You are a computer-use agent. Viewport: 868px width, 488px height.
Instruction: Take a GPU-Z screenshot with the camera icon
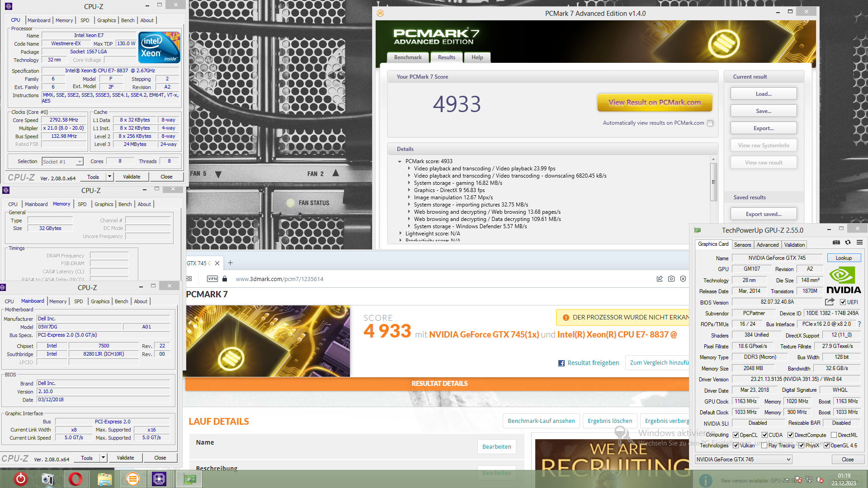(x=836, y=243)
